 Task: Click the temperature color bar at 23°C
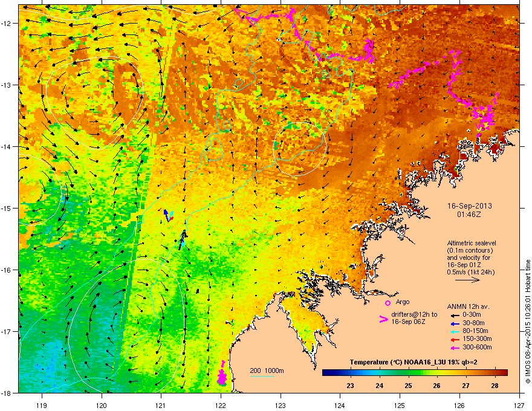pyautogui.click(x=350, y=372)
